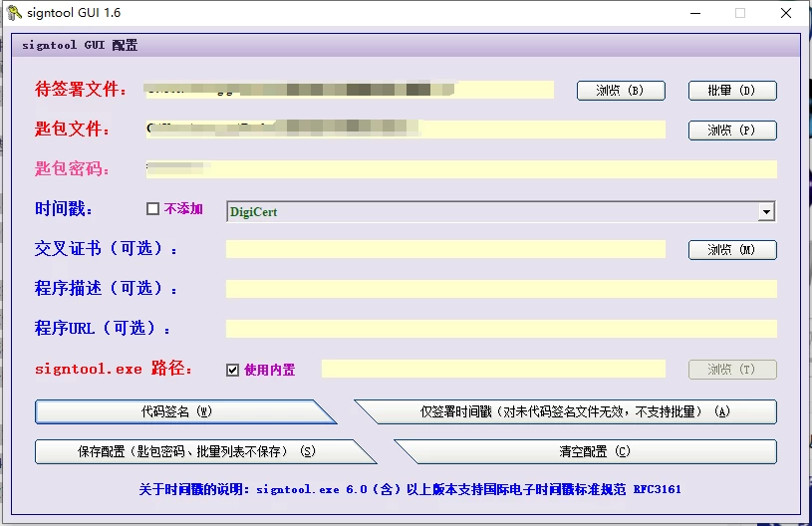
Task: Click the RFC3161 timestamp note text
Action: point(409,489)
